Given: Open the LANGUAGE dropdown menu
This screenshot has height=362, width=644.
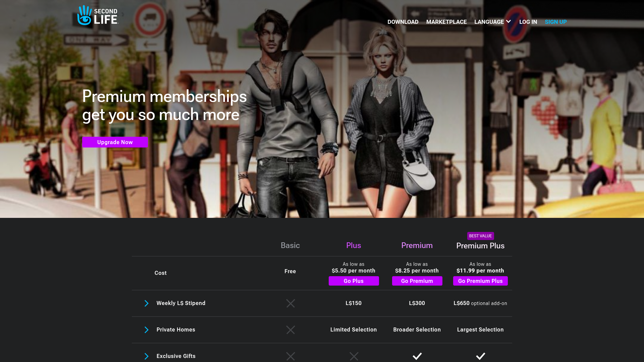Looking at the screenshot, I should (x=492, y=22).
